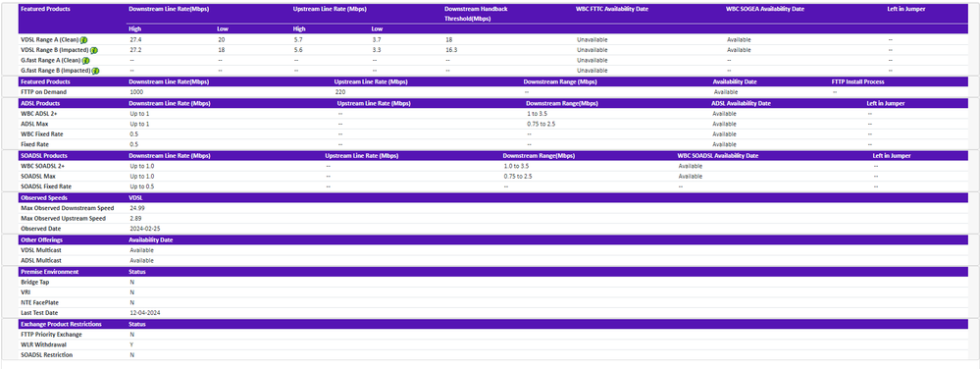Image resolution: width=980 pixels, height=369 pixels.
Task: Select the 'G.fast Range B (Impacted)' row label
Action: (56, 71)
